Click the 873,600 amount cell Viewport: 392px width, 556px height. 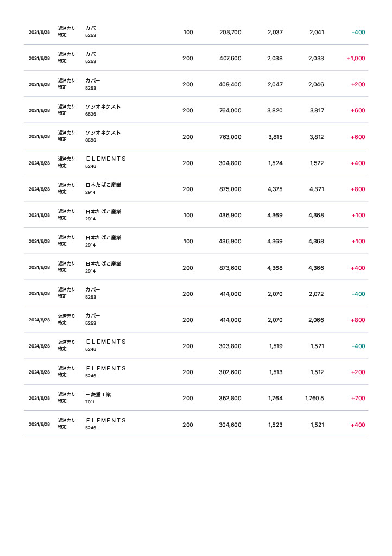coord(230,268)
